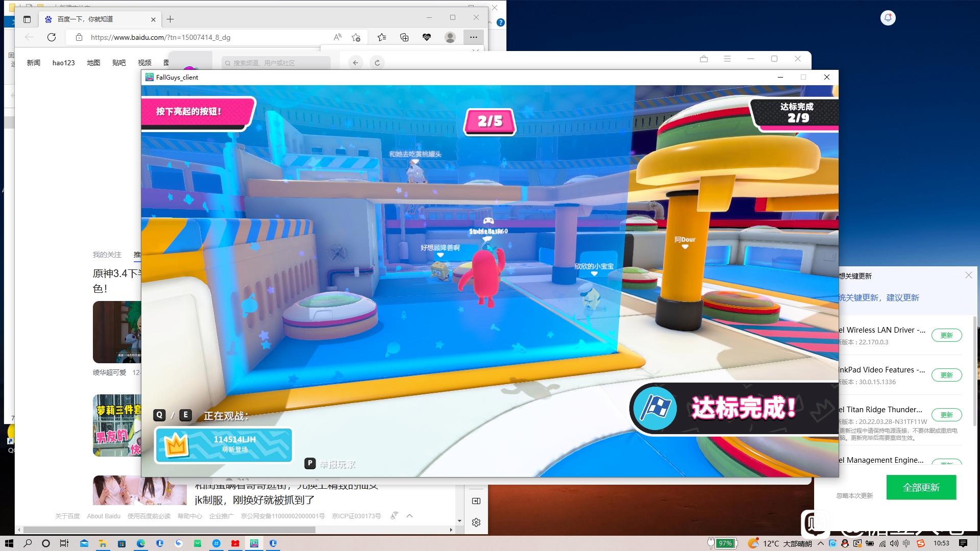Click 使用百度前必读 footer link
This screenshot has height=551, width=980.
click(x=149, y=516)
